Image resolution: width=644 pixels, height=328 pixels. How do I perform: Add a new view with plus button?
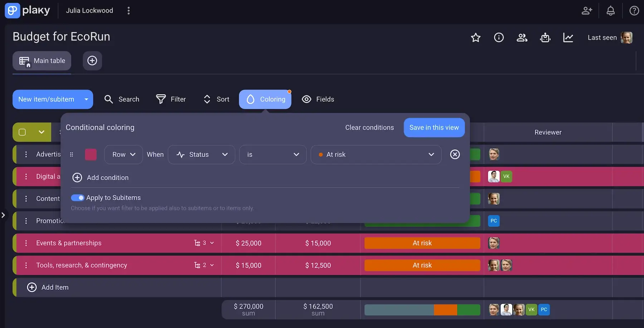[92, 61]
